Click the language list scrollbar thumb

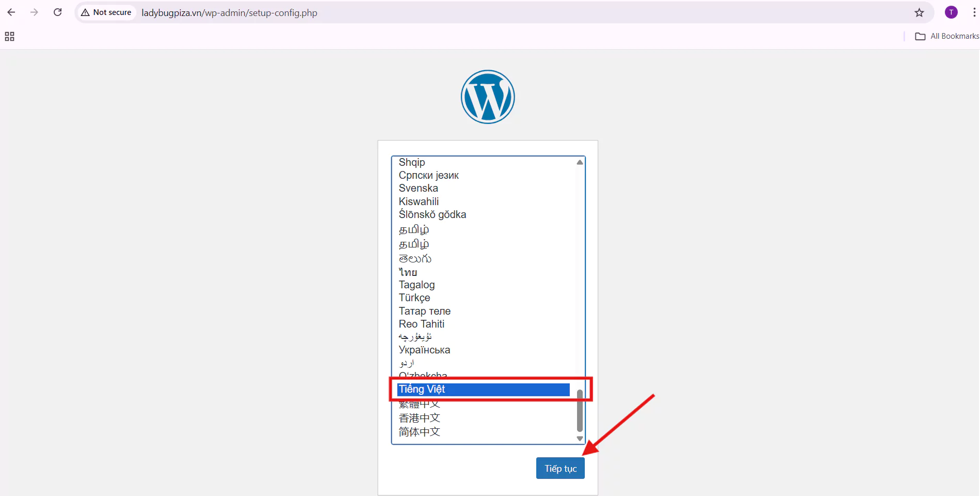580,411
